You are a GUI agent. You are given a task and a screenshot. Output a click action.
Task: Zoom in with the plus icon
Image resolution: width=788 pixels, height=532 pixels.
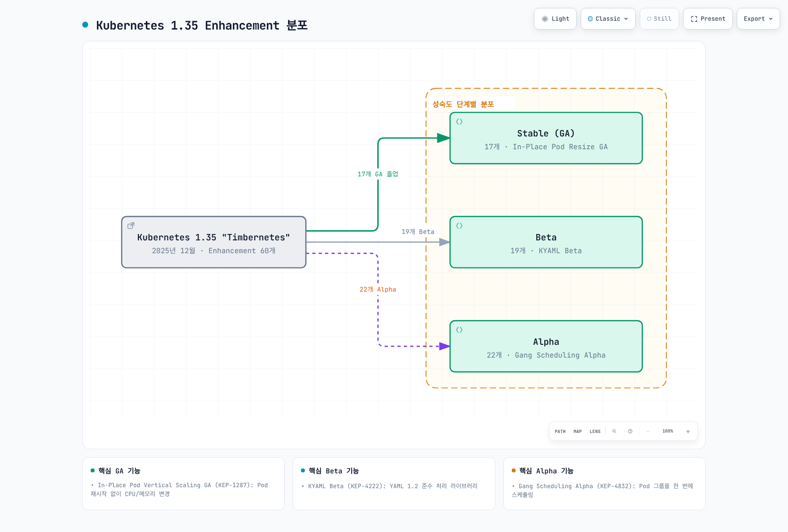click(x=688, y=432)
